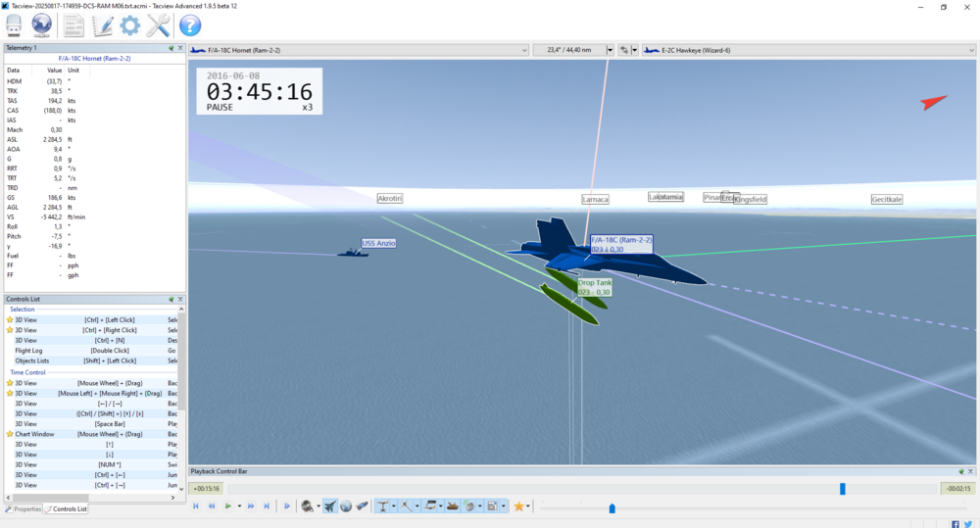Open the notepad with pen icon
The image size is (980, 528).
click(102, 25)
